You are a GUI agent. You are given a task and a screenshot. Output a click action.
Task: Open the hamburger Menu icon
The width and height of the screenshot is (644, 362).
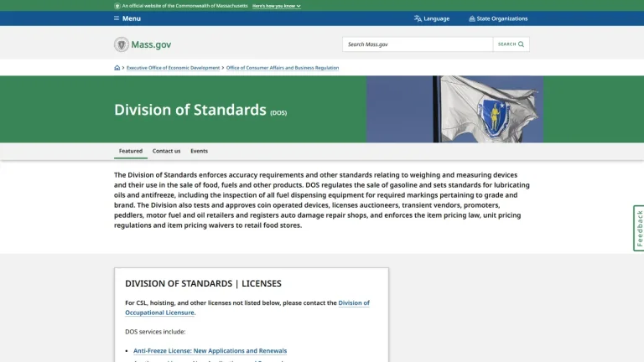pos(117,18)
